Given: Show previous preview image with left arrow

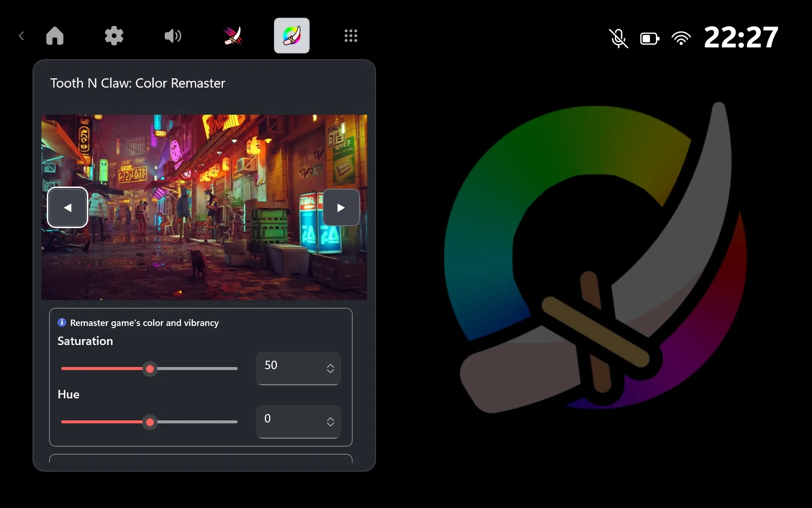Looking at the screenshot, I should (x=68, y=207).
